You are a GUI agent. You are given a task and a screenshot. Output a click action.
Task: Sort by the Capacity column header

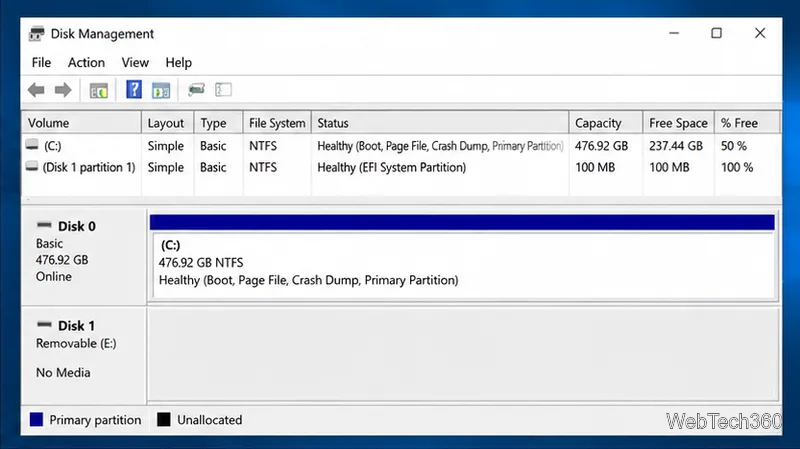pyautogui.click(x=606, y=123)
